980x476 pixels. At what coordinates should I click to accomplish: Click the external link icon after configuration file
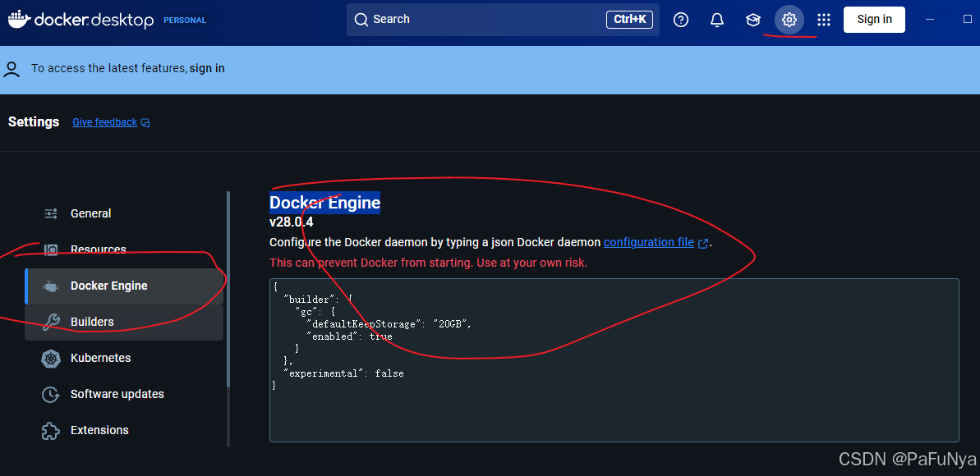point(703,243)
